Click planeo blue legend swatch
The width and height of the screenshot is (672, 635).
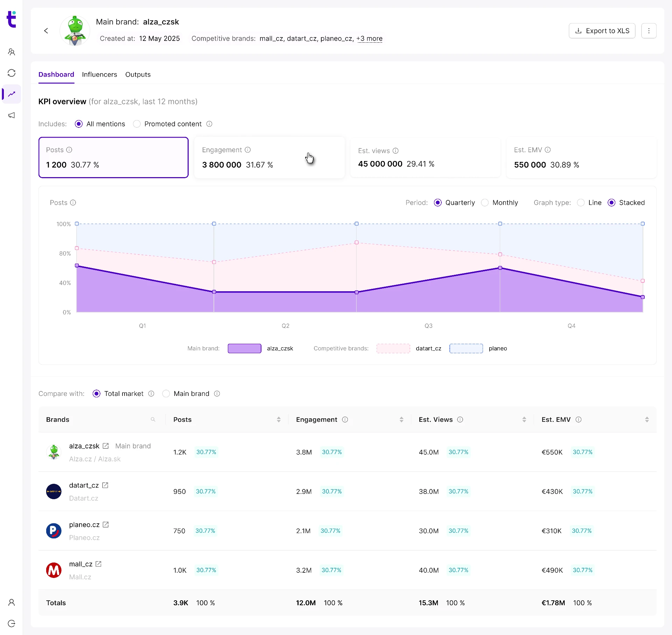coord(466,348)
